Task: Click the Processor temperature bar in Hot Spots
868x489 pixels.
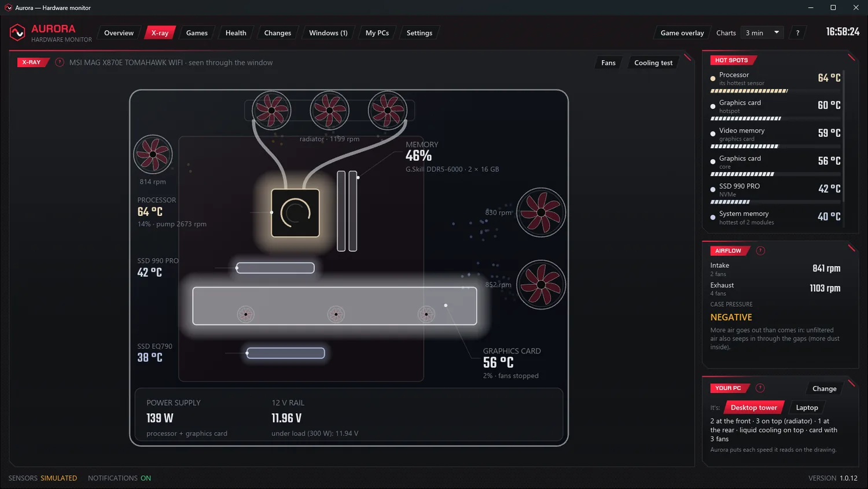Action: coord(776,91)
